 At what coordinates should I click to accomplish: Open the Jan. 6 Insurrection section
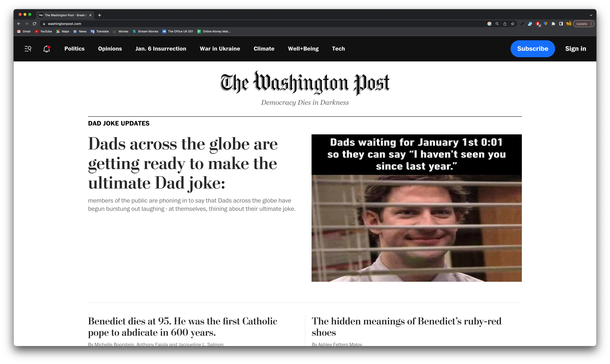(x=161, y=49)
